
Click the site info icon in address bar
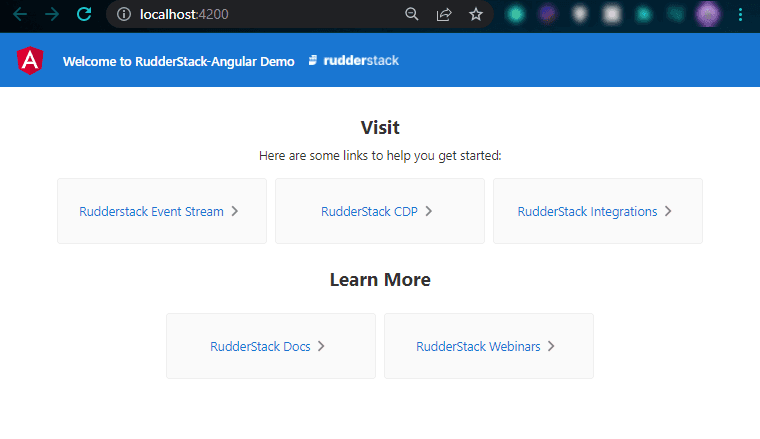point(124,15)
